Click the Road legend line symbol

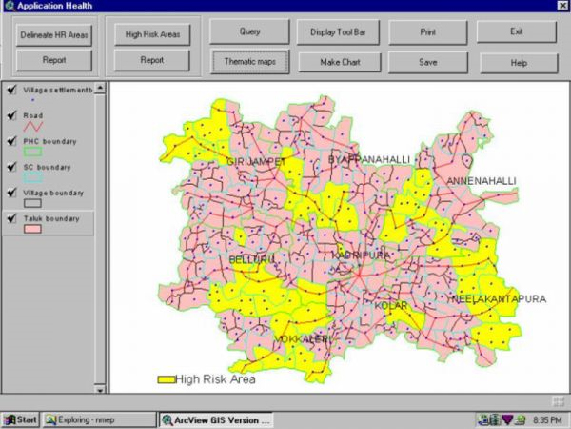pos(33,126)
